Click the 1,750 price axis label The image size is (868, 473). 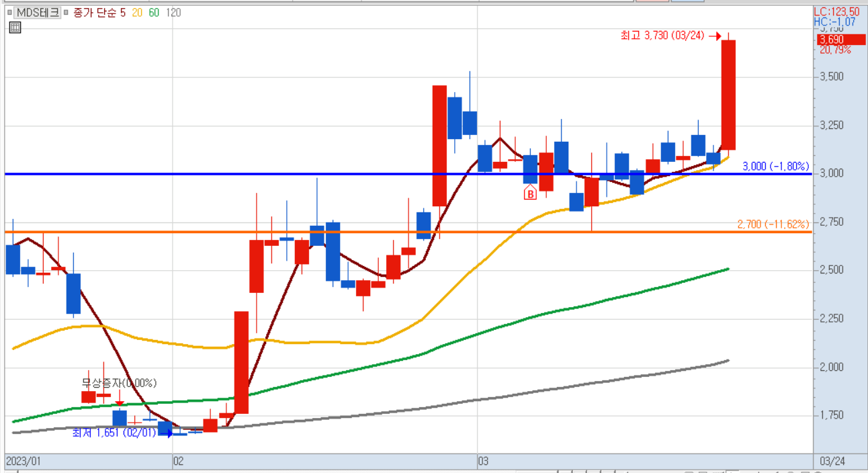click(x=830, y=415)
